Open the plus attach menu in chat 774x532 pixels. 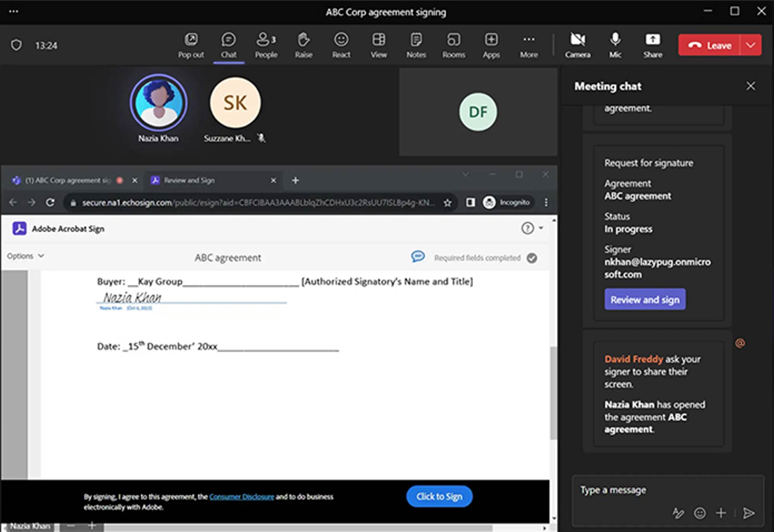(721, 513)
